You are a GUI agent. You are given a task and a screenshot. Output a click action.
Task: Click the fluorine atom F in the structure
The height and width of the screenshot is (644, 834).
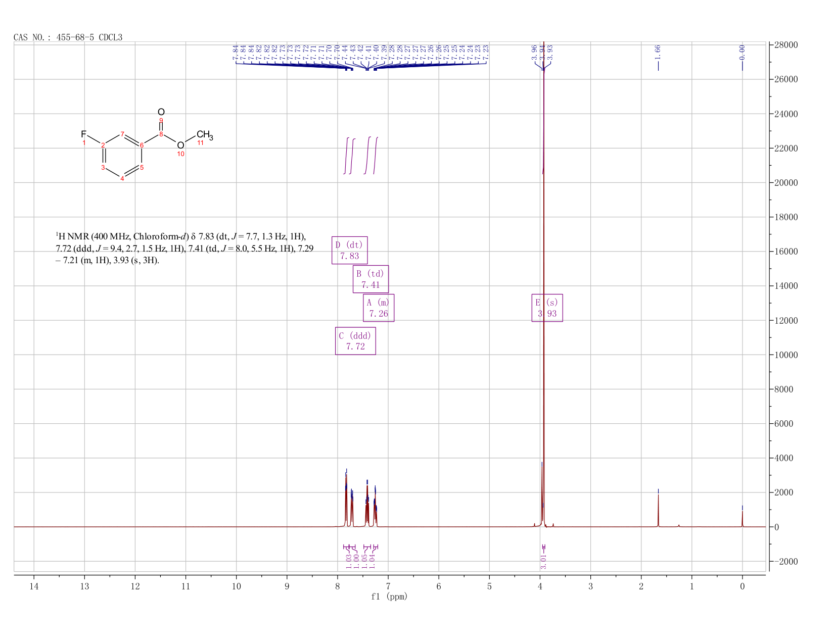point(84,134)
